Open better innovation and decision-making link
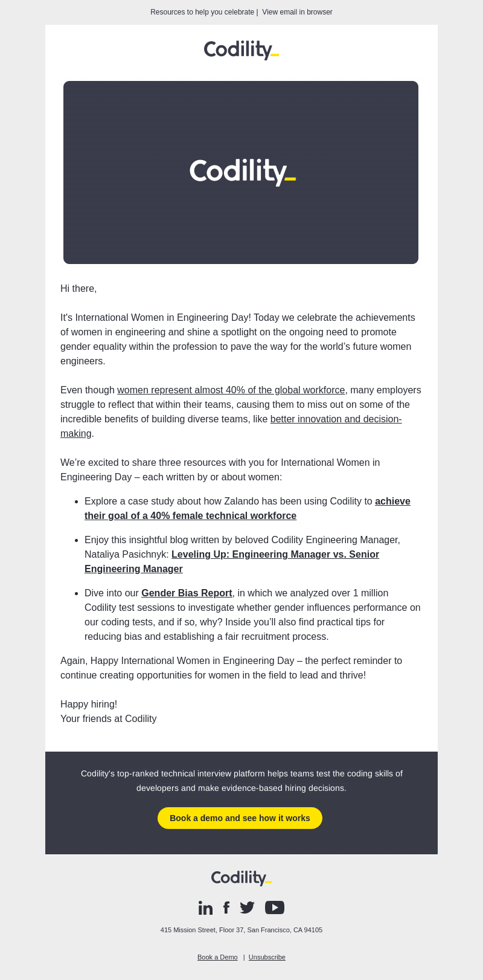This screenshot has width=483, height=980. (231, 427)
